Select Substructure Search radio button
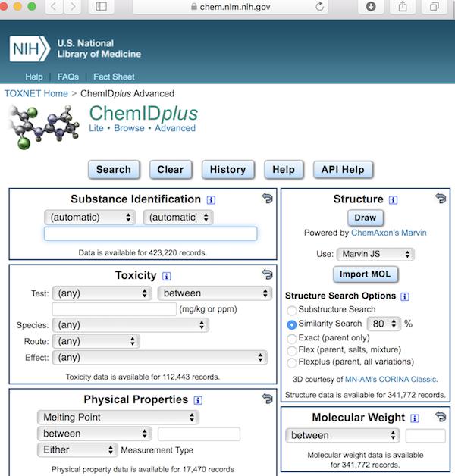This screenshot has width=455, height=476. coord(292,310)
